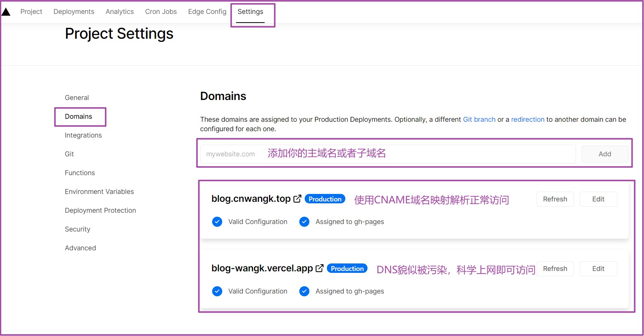Edit the blog-wangk.vercel.app domain
644x336 pixels.
pyautogui.click(x=598, y=269)
